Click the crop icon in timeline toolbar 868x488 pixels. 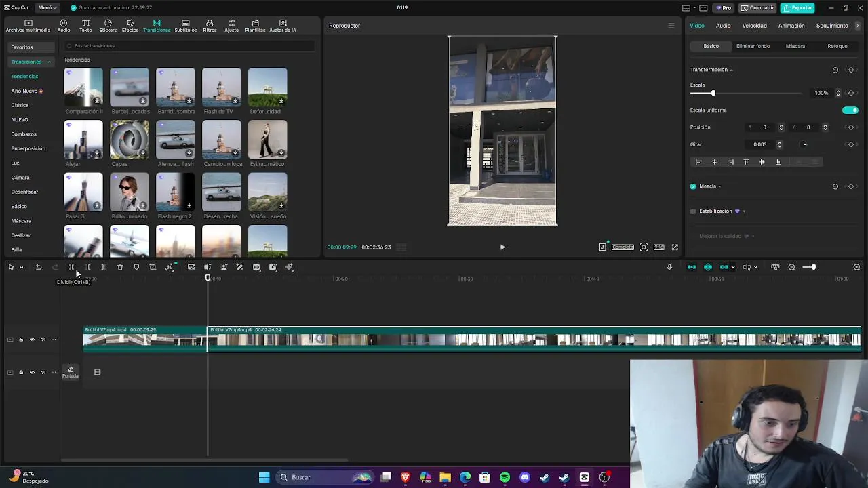pos(153,267)
